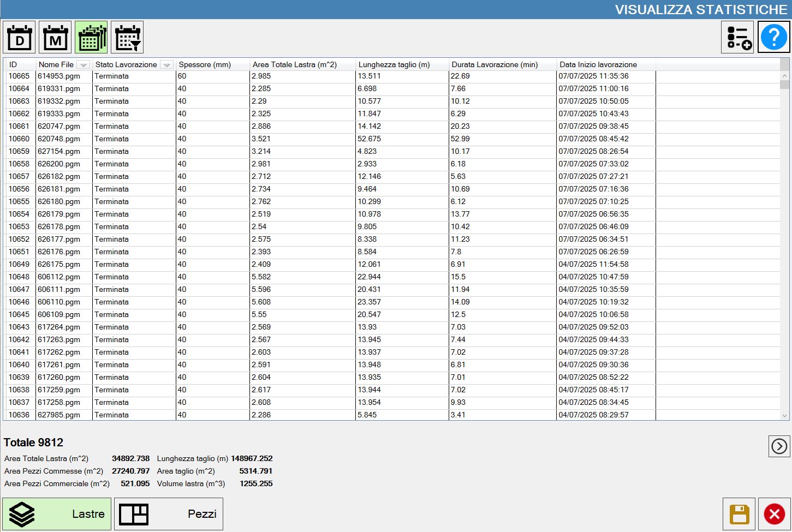Switch to the Pezzi tab

169,514
